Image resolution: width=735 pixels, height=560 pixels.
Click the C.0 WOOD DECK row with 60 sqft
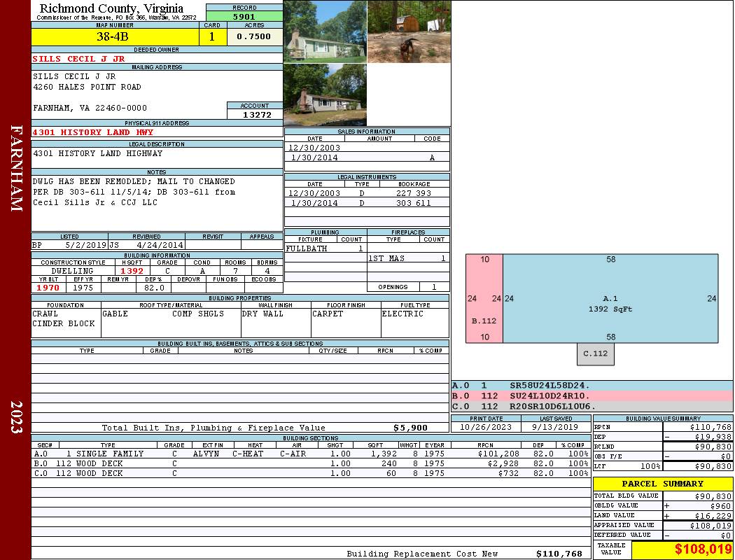tap(311, 473)
